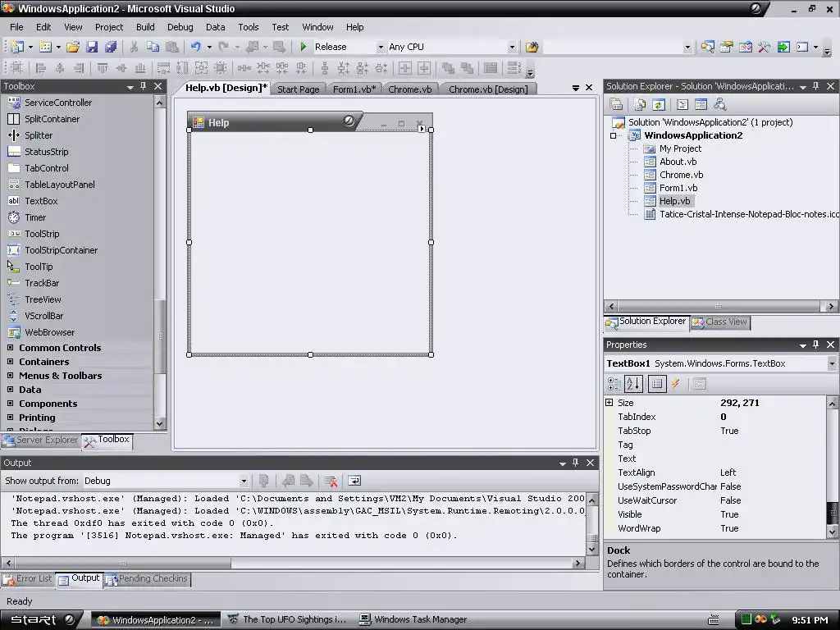Viewport: 840px width, 630px height.
Task: Switch to Windows Task Manager in taskbar
Action: click(x=413, y=620)
